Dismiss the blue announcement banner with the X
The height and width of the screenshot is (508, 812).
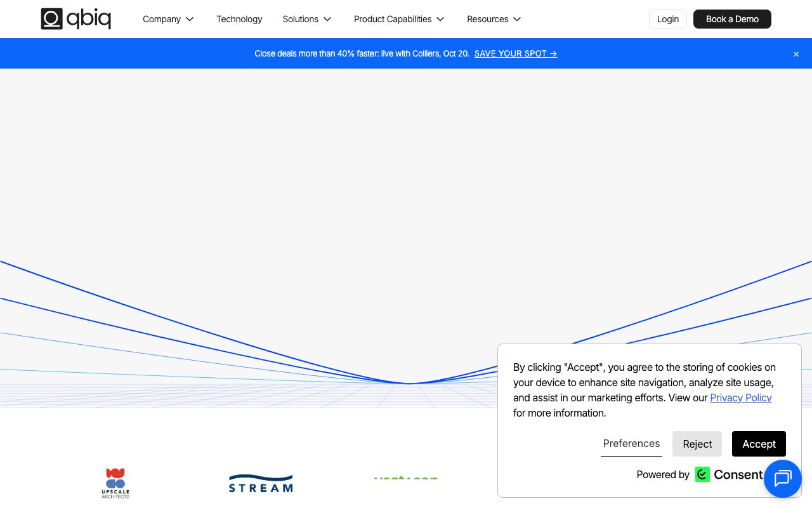[x=796, y=54]
